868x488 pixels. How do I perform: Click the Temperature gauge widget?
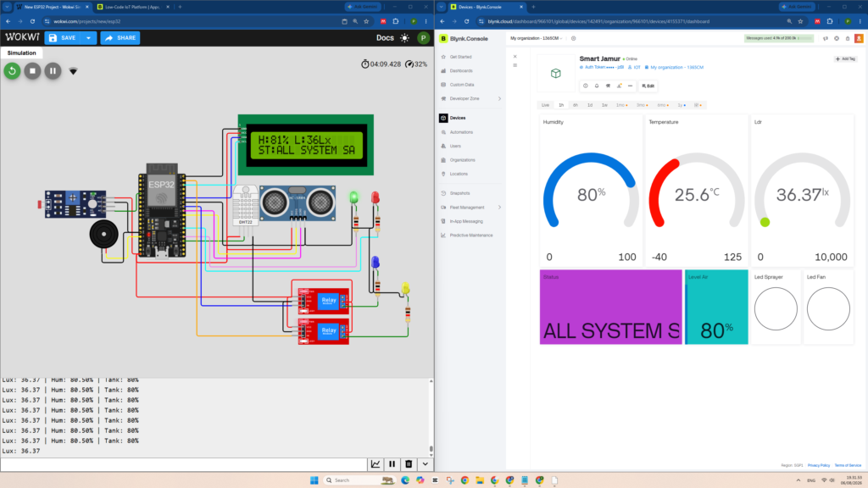697,191
